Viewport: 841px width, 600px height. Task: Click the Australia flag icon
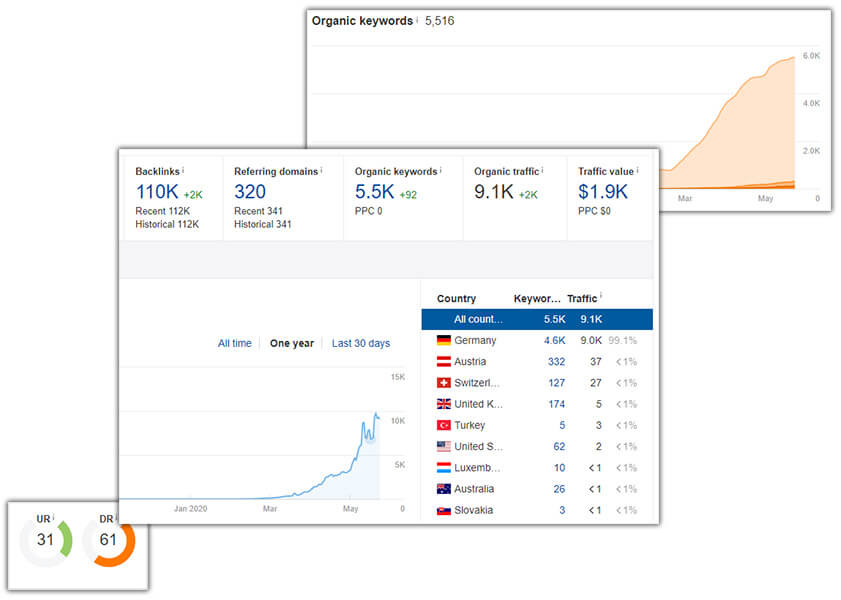(444, 489)
